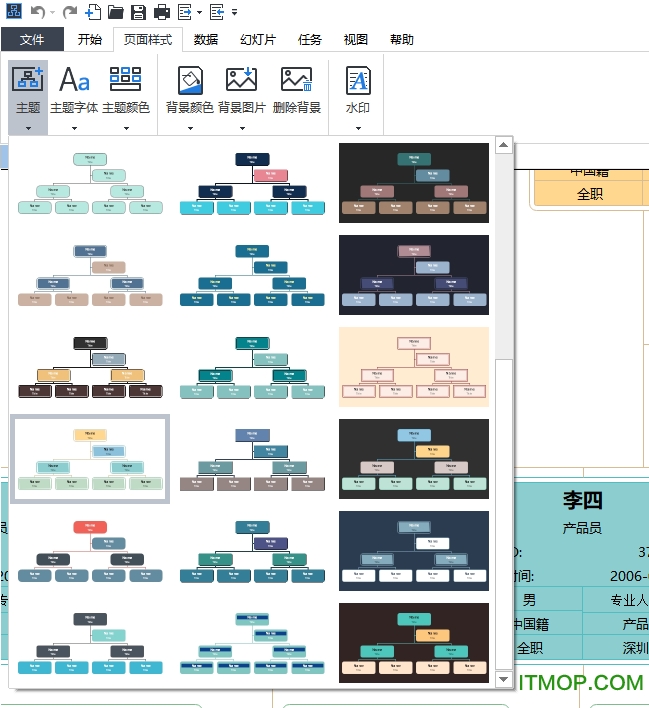Open the 水印 watermark dropdown arrow
Image resolution: width=649 pixels, height=708 pixels.
click(x=357, y=127)
